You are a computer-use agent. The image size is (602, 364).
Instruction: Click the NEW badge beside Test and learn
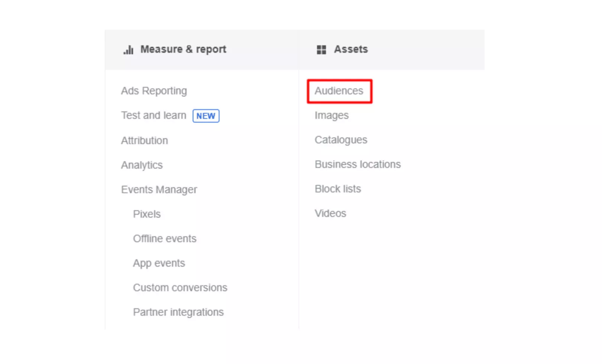(x=206, y=116)
